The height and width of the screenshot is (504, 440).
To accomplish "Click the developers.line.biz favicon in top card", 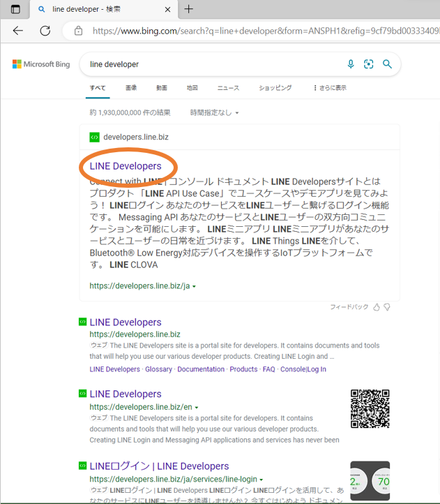I will [x=94, y=138].
